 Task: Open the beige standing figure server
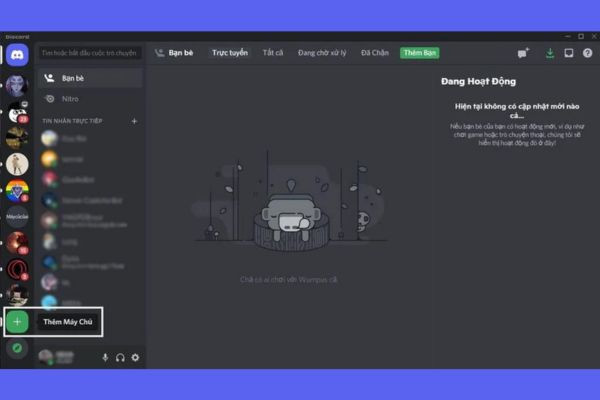(17, 164)
